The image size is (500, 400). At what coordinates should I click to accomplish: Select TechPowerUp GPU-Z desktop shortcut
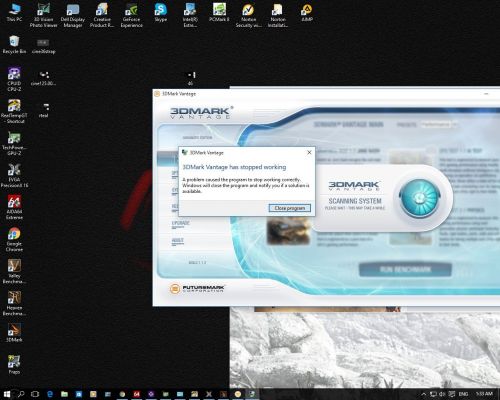pyautogui.click(x=14, y=143)
